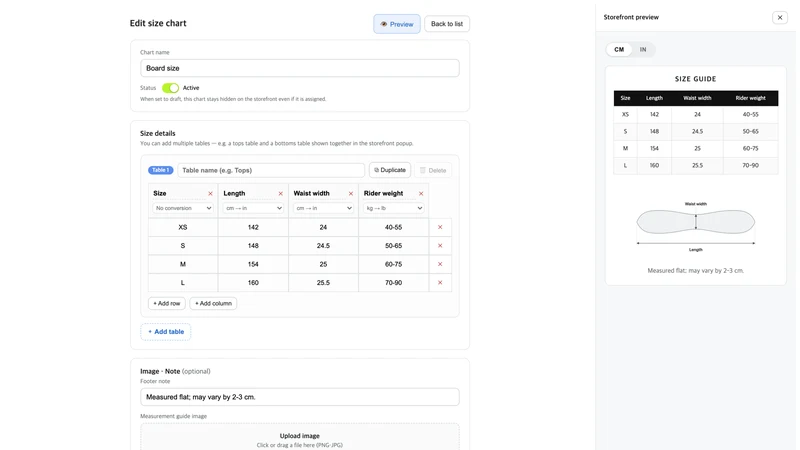
Task: Select the editor cell with value 50-65
Action: pyautogui.click(x=393, y=245)
